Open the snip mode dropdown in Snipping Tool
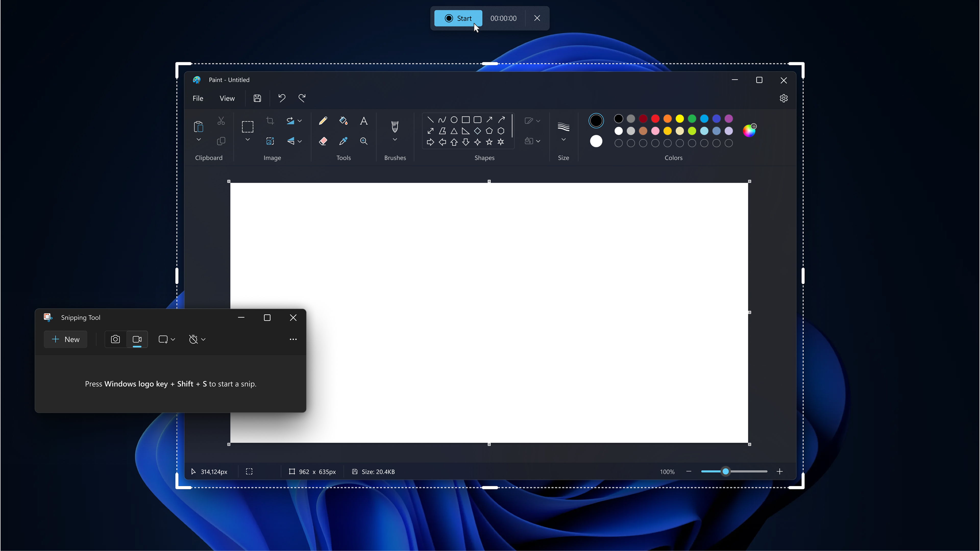This screenshot has height=551, width=980. point(166,339)
